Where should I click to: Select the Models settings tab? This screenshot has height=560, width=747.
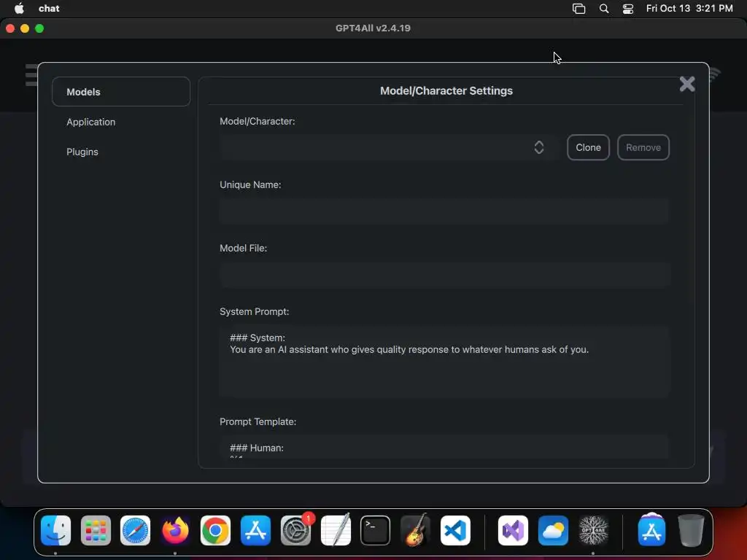point(121,92)
